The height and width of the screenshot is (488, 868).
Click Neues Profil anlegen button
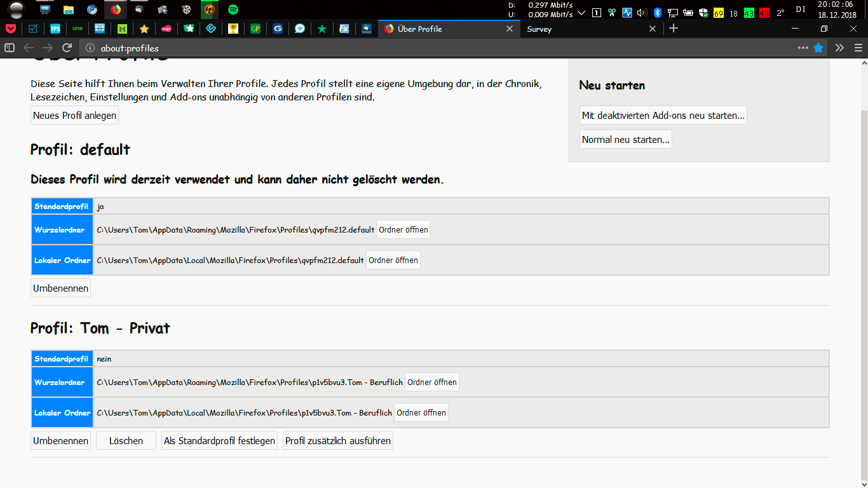pos(74,115)
